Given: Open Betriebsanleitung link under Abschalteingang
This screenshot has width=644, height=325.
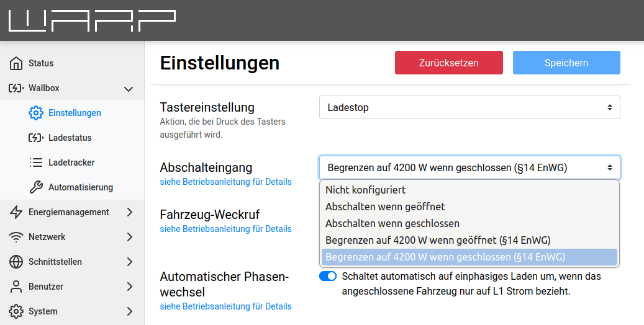Looking at the screenshot, I should (225, 182).
